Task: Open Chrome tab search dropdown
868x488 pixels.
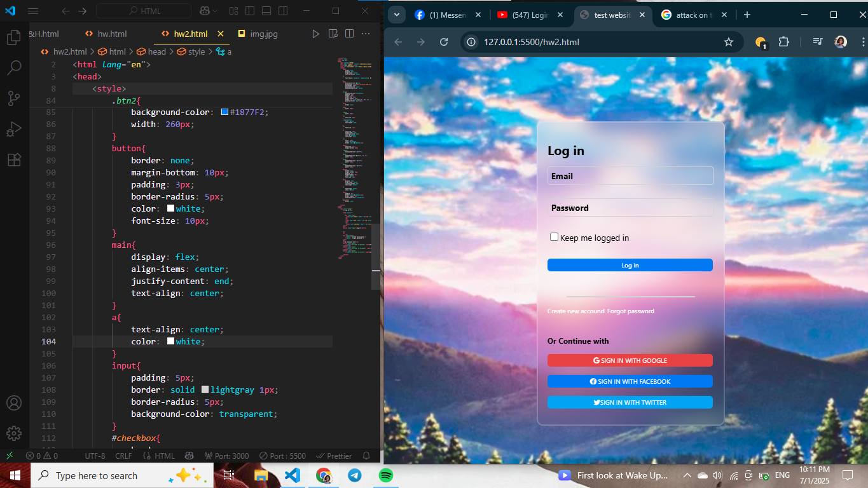Action: click(396, 15)
